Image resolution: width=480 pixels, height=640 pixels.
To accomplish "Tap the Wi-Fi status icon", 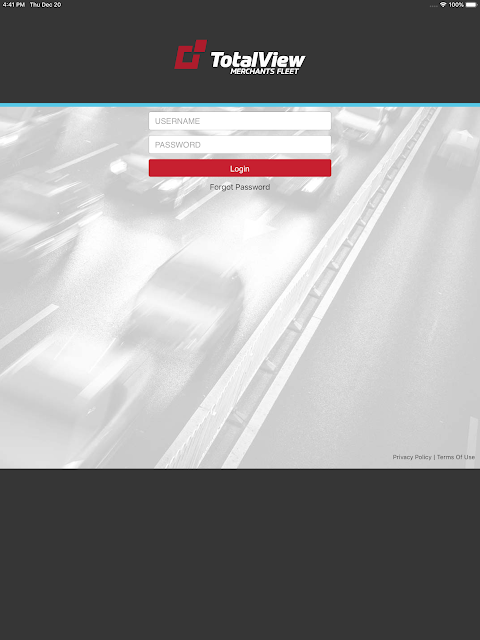I will [443, 4].
